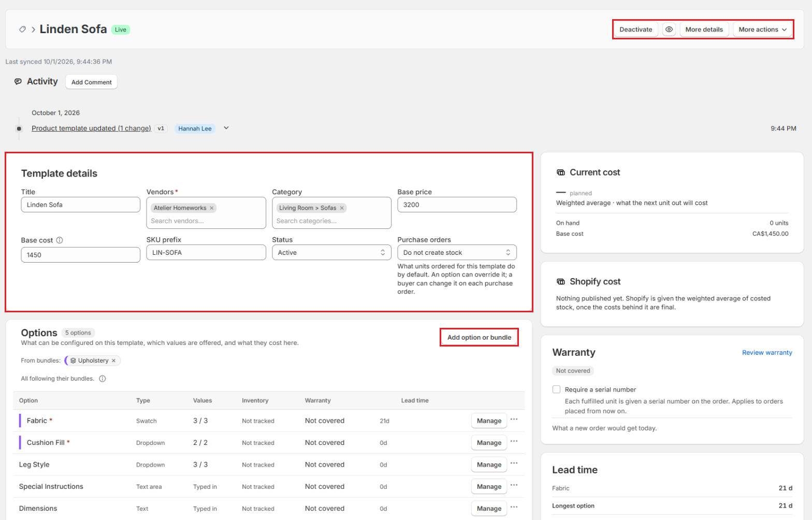This screenshot has height=520, width=812.
Task: Focus the SKU prefix input field
Action: [x=206, y=253]
